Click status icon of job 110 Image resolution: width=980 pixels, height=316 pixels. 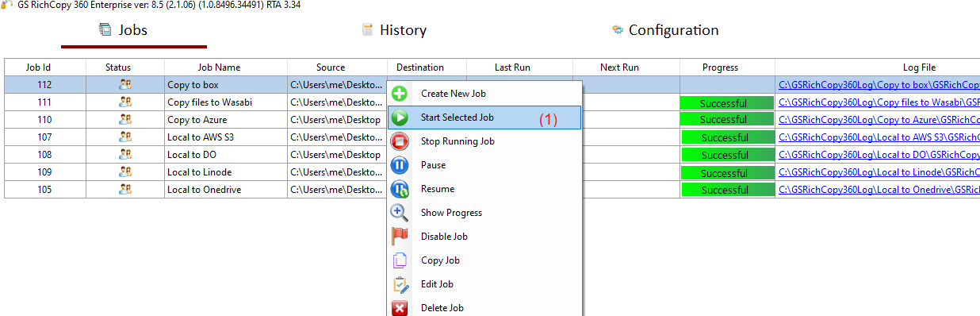tap(125, 119)
